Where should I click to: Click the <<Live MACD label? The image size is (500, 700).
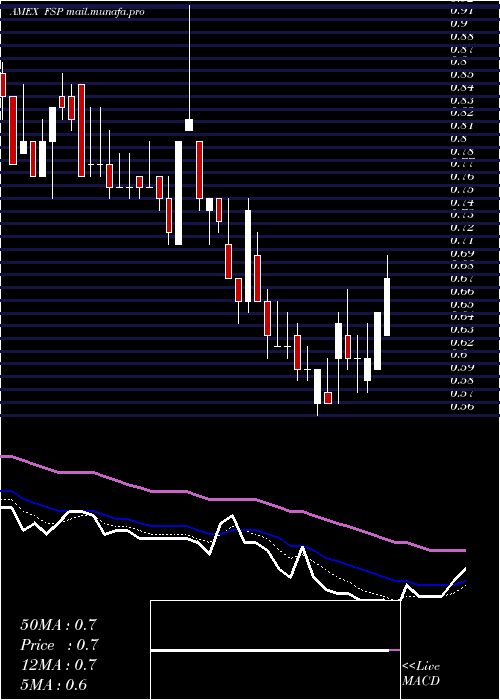[421, 674]
